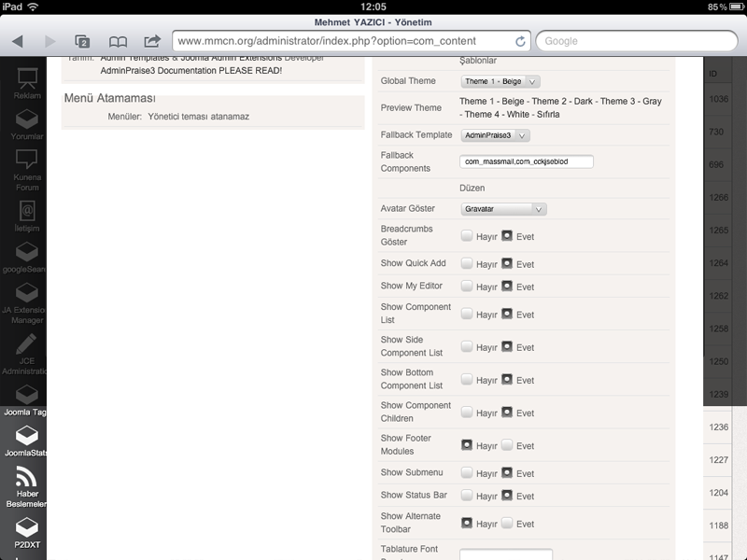Image resolution: width=747 pixels, height=560 pixels.
Task: Focus the Fallback Components text field
Action: click(x=527, y=161)
